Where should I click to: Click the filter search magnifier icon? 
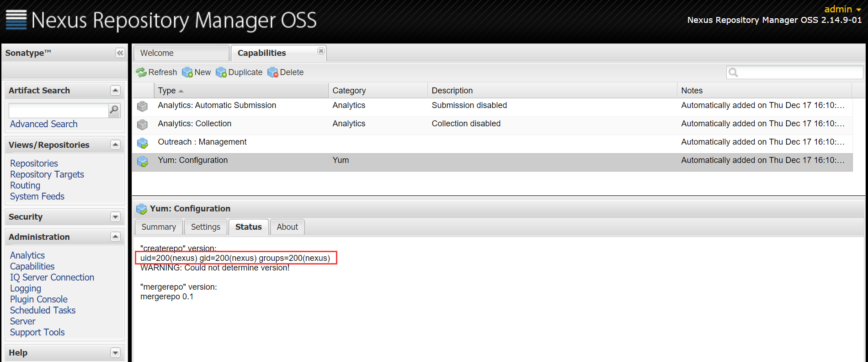733,72
